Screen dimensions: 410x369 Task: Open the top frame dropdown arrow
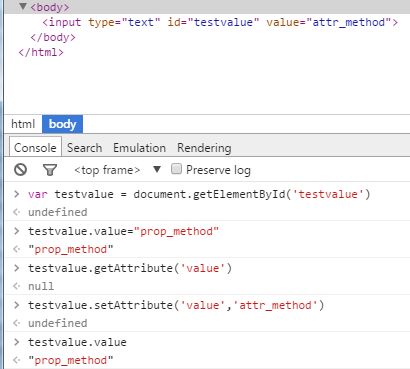(x=157, y=169)
